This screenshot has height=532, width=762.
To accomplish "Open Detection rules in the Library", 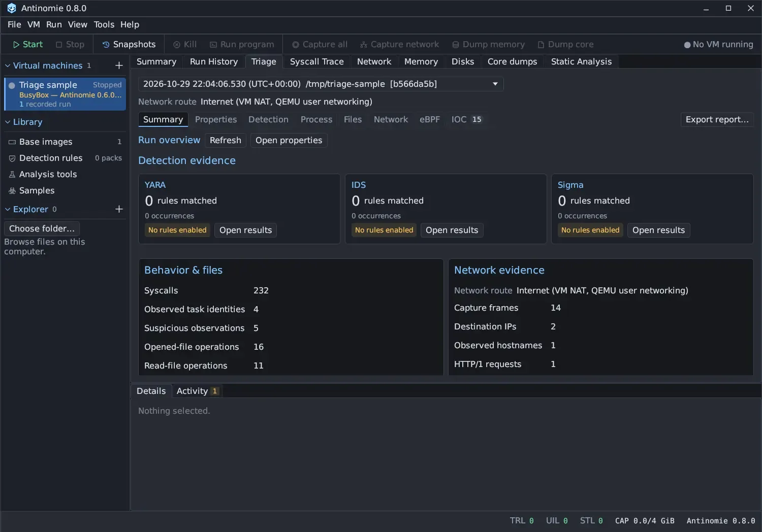I will (65, 158).
